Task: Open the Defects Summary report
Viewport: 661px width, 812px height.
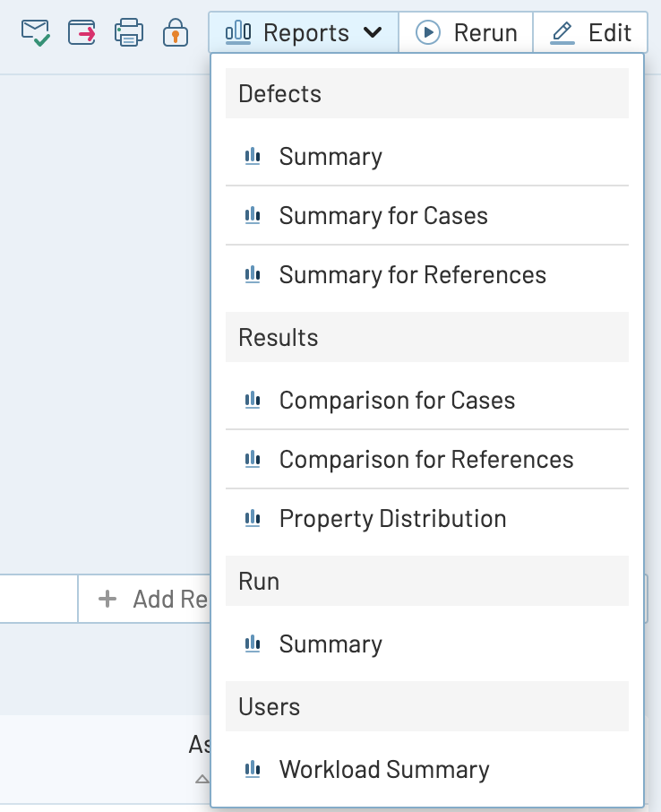Action: [x=330, y=157]
